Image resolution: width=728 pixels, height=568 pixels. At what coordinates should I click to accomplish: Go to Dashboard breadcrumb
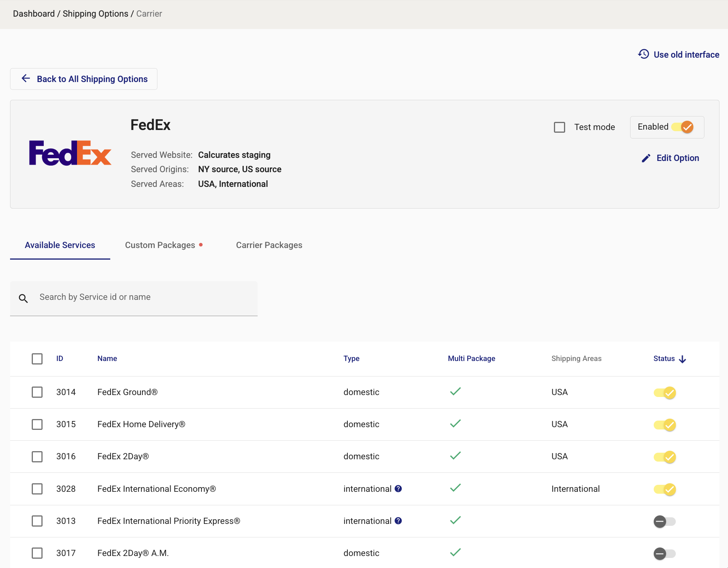[x=34, y=14]
